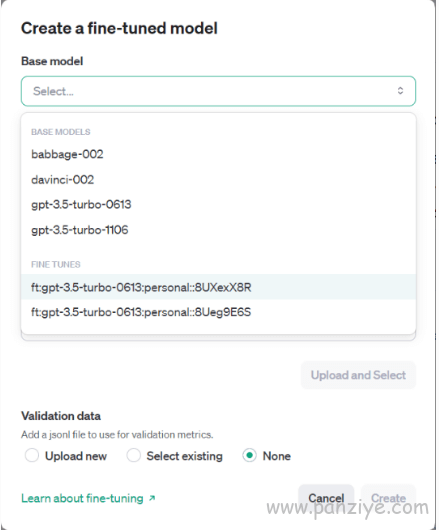Choose gpt-3.5-turbo-0613 as base model
Viewport: 439px width, 530px height.
(218, 204)
